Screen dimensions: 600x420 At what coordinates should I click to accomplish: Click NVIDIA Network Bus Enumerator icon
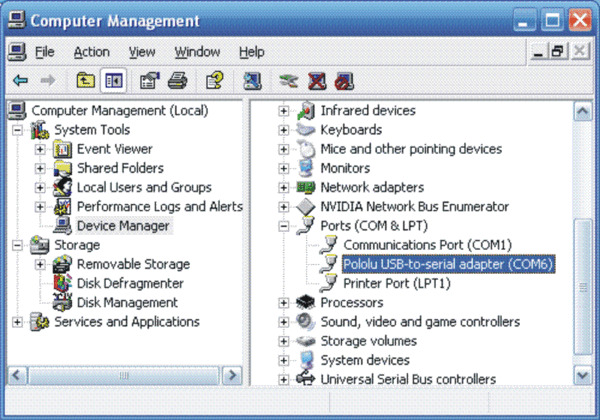[306, 207]
